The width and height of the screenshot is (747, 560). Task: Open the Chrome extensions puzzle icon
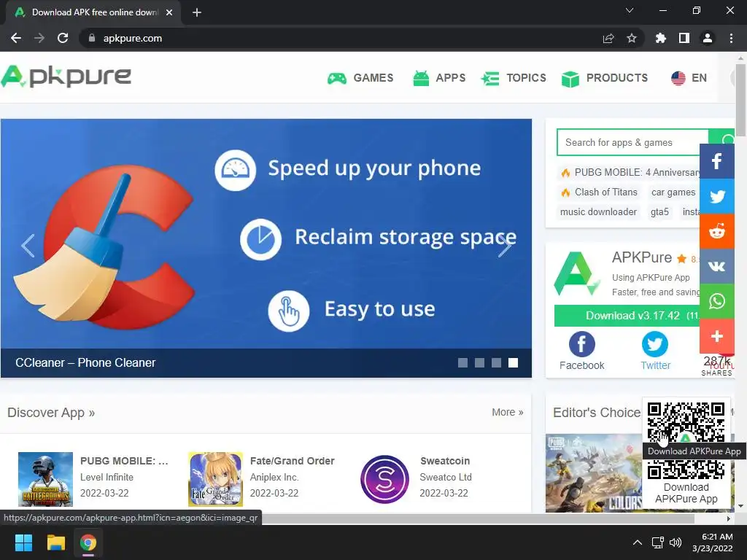(x=660, y=38)
